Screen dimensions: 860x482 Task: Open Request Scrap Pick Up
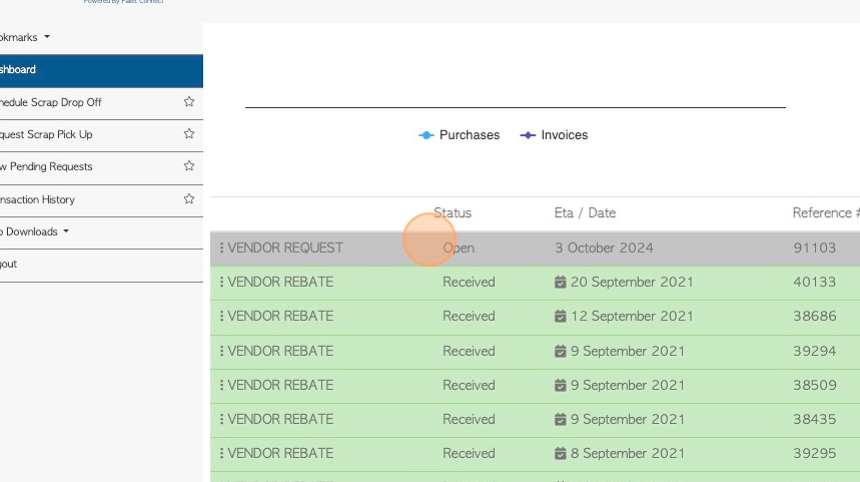coord(46,134)
